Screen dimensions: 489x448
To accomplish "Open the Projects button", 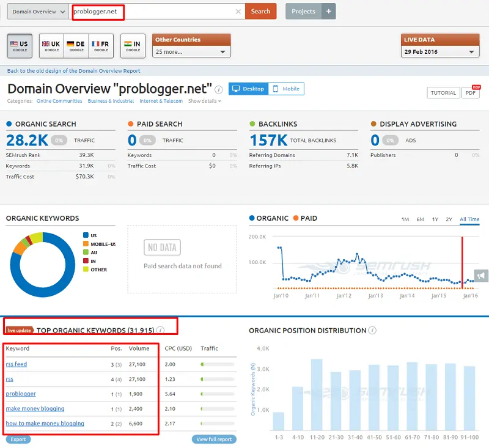I will tap(303, 11).
